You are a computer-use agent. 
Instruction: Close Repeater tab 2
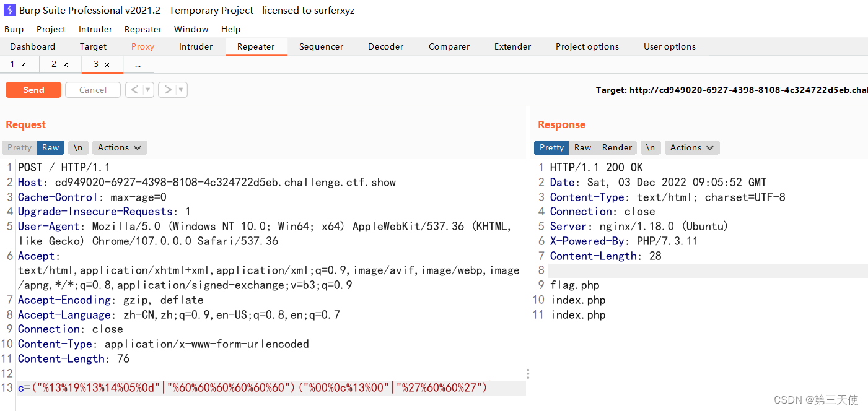(66, 64)
